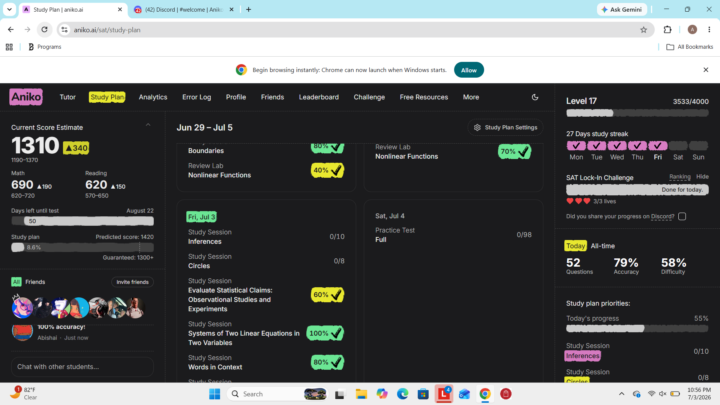
Task: Click the Aniko logo
Action: pos(26,97)
